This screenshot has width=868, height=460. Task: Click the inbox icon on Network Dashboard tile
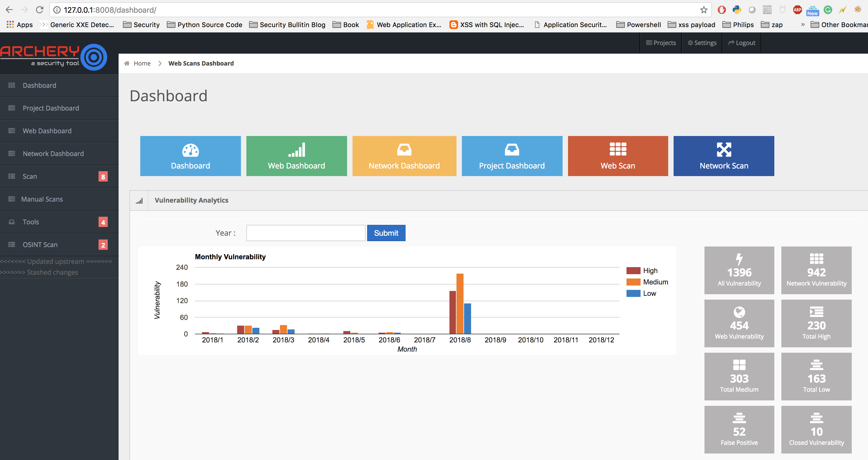pos(404,149)
